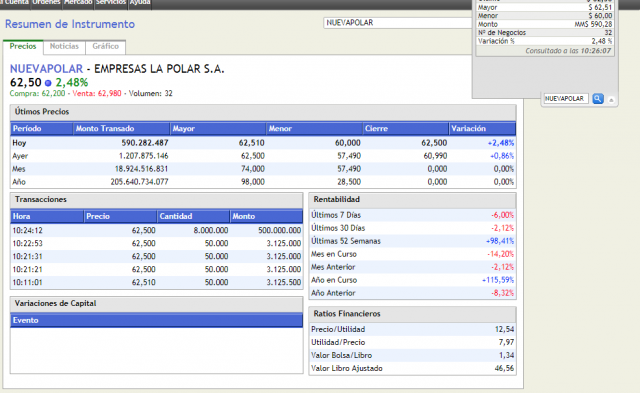Click the Evento column header

coord(156,320)
